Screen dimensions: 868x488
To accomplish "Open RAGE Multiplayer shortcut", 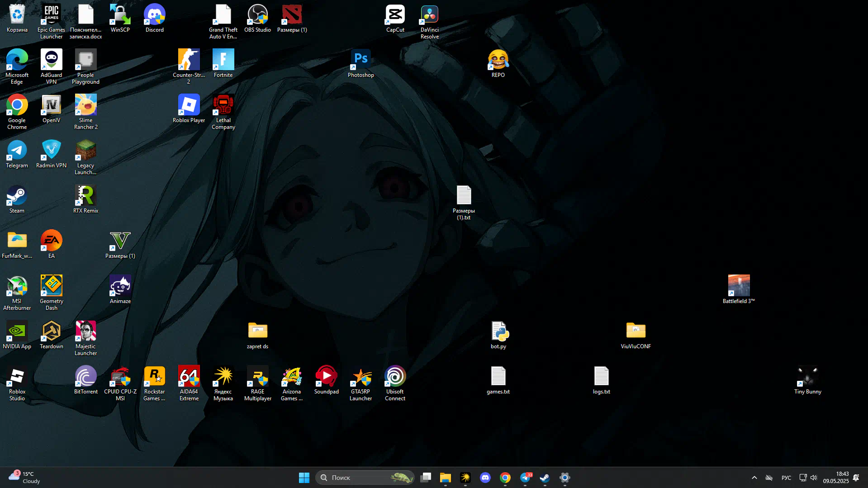I will pos(258,384).
